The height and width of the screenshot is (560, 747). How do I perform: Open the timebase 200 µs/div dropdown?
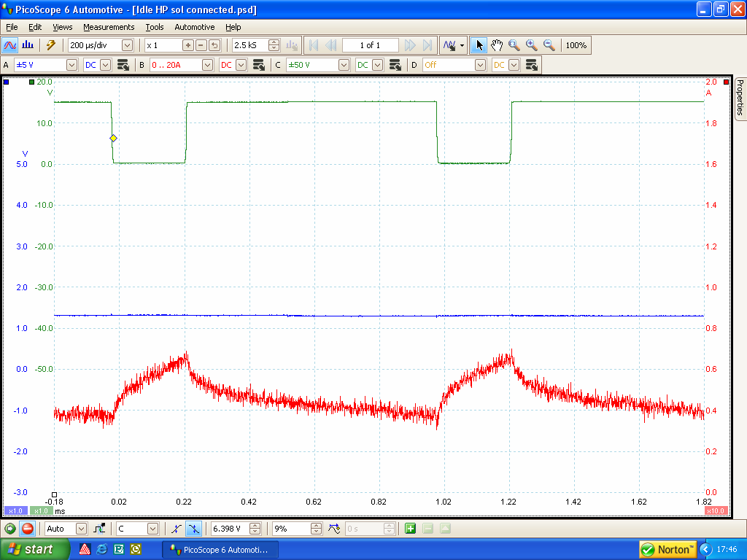pos(127,45)
